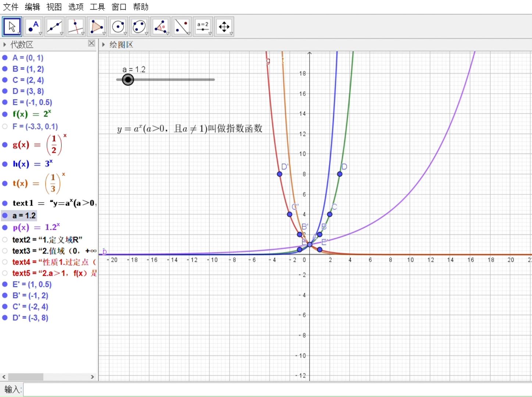532x397 pixels.
Task: Toggle visibility of point C' = (-2, 4)
Action: tap(5, 307)
